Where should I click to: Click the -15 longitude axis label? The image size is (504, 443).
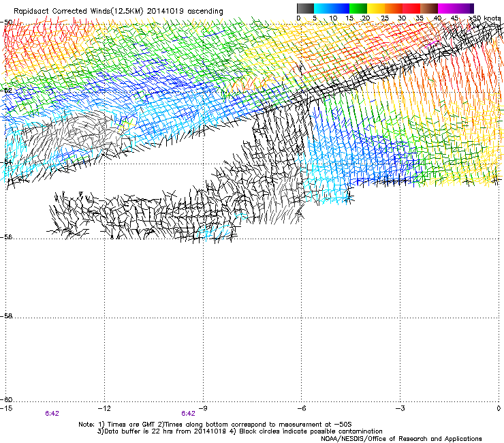[6, 408]
